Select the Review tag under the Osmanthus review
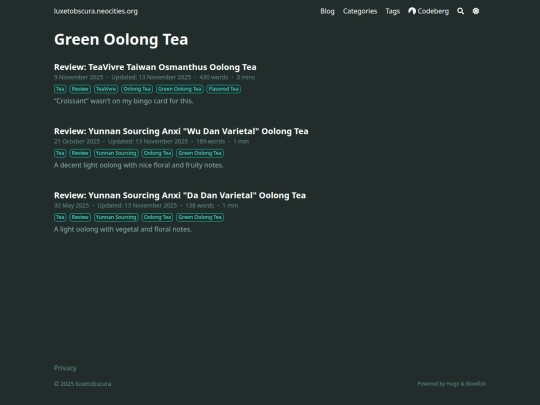The height and width of the screenshot is (405, 540). point(80,89)
